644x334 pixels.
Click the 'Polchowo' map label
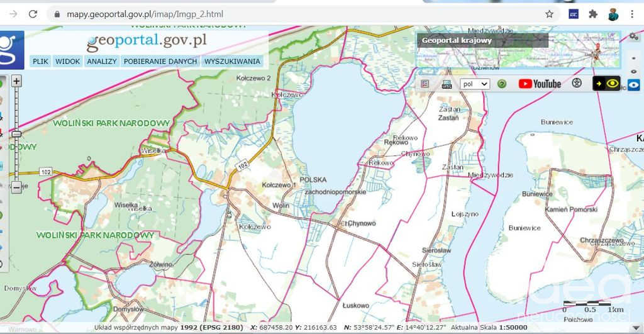tap(578, 319)
